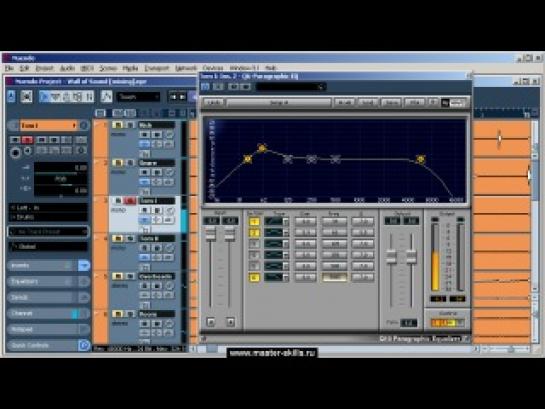Click the Load button in the EQ plugin
545x409 pixels.
[x=368, y=103]
